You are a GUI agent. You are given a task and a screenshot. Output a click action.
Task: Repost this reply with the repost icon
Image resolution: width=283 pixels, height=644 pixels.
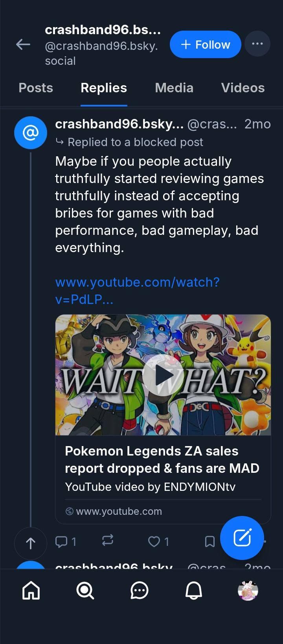click(108, 540)
